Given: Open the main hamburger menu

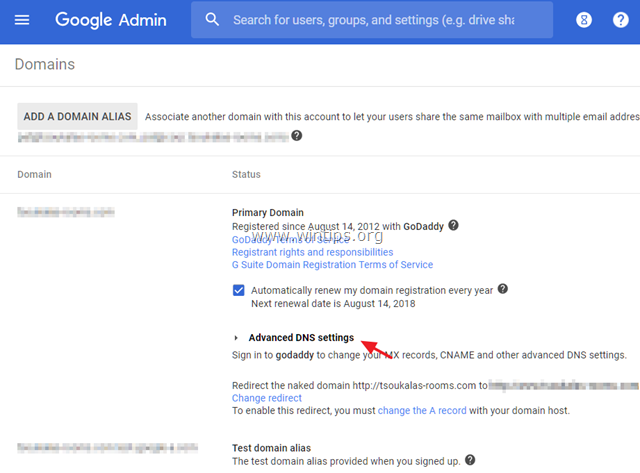Looking at the screenshot, I should pyautogui.click(x=22, y=20).
